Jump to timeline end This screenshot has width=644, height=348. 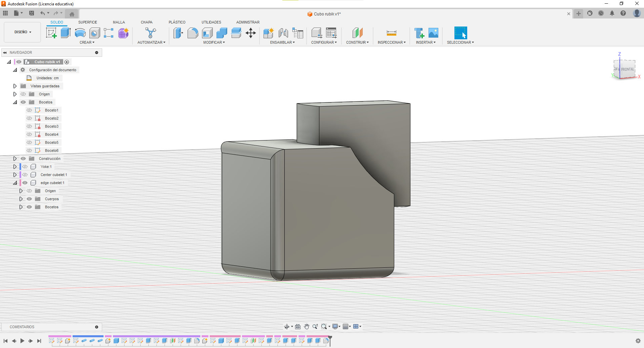click(39, 341)
